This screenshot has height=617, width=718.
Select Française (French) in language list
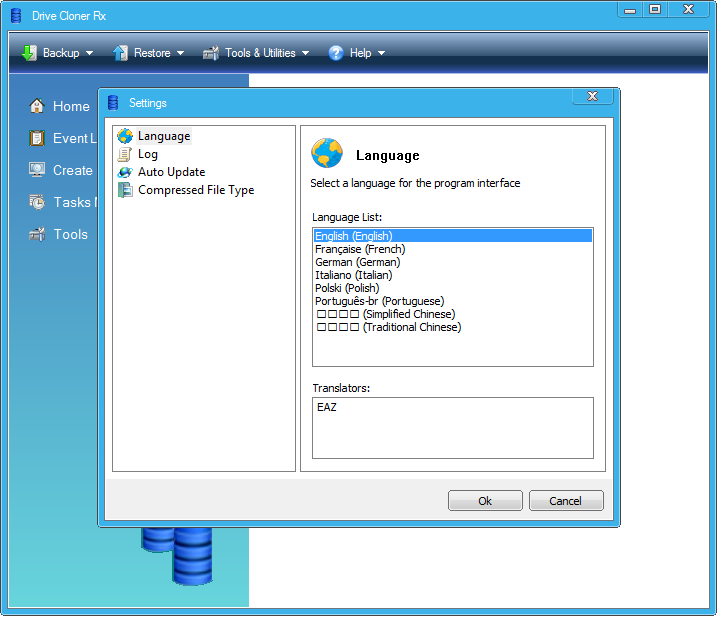(453, 249)
